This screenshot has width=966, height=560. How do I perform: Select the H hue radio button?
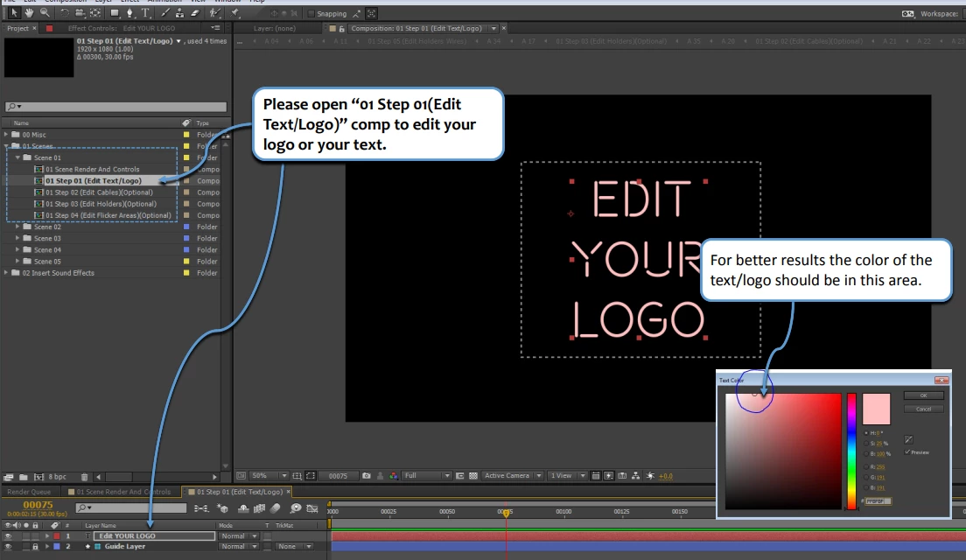pos(867,433)
